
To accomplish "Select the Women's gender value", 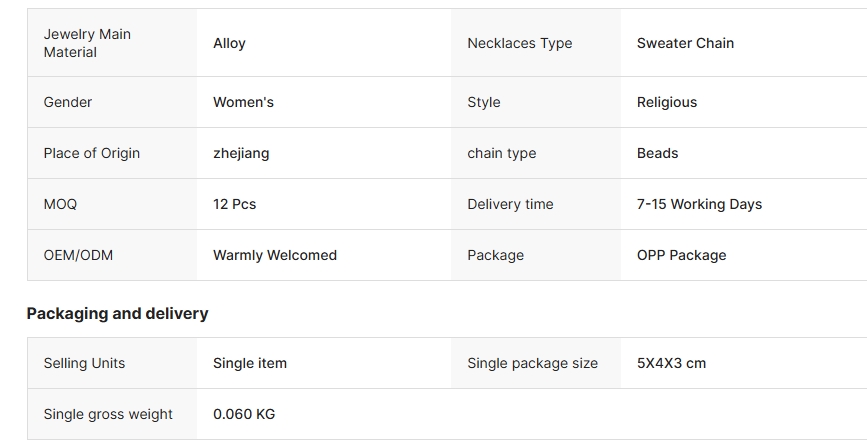I will 243,102.
